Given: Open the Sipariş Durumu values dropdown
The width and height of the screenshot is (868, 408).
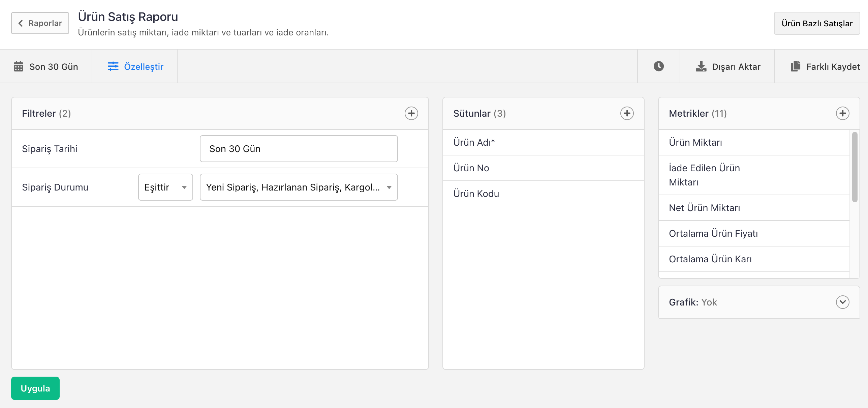Looking at the screenshot, I should [x=299, y=187].
